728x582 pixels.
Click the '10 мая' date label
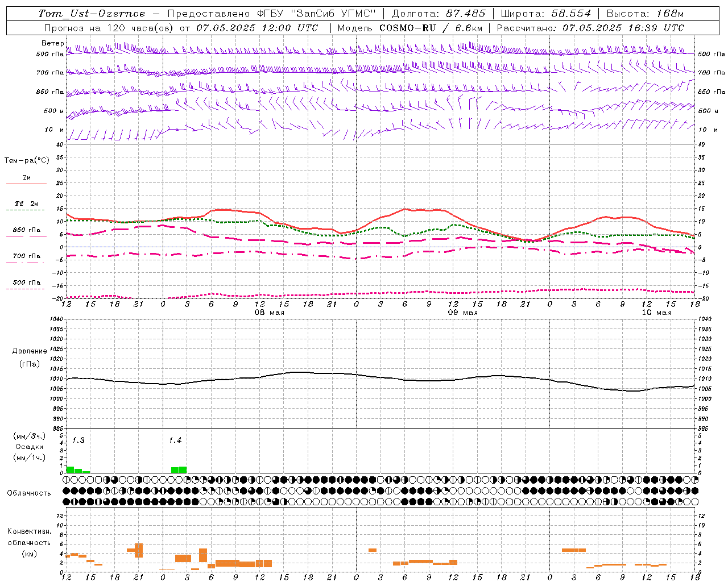[x=656, y=313]
